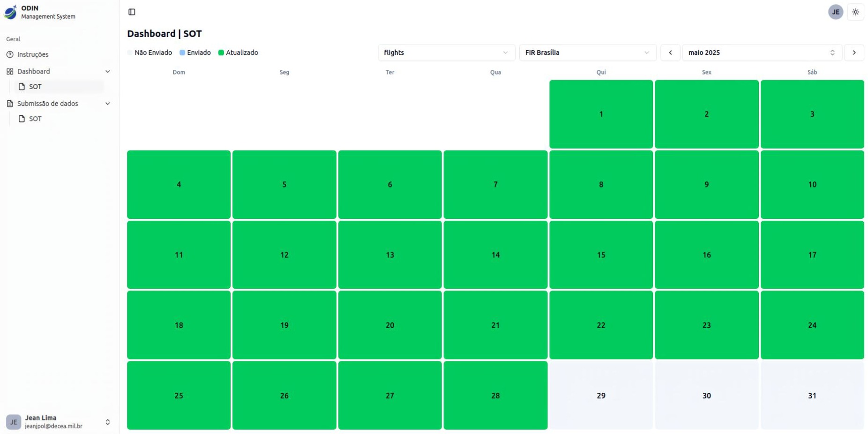The height and width of the screenshot is (434, 868).
Task: Click the ODIN logo icon
Action: click(10, 12)
